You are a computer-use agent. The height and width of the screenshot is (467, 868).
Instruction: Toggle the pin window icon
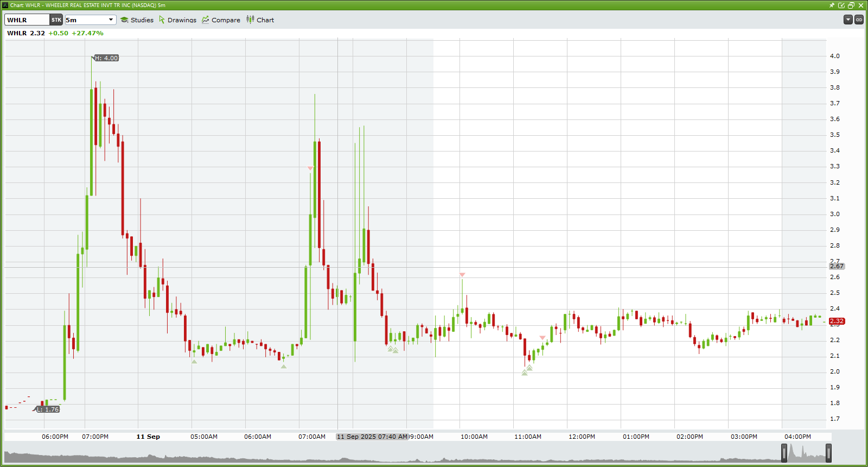click(832, 5)
